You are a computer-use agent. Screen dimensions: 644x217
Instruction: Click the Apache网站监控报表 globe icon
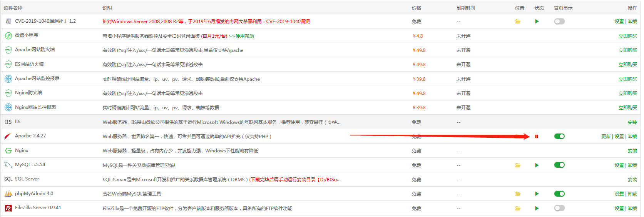point(8,79)
